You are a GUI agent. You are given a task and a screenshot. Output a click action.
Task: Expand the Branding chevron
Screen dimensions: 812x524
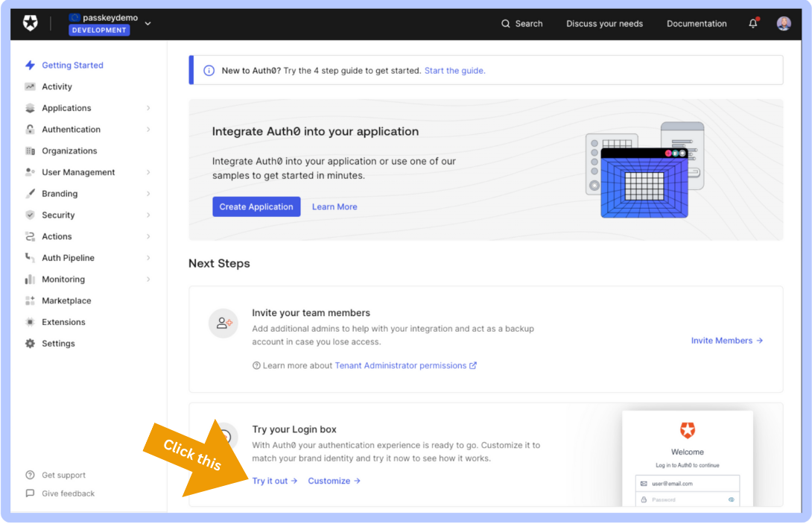click(148, 193)
